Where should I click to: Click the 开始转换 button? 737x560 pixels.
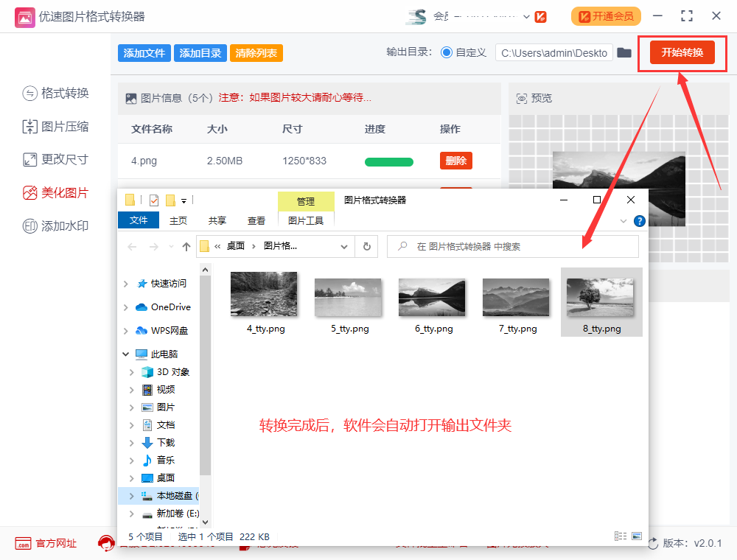[682, 52]
